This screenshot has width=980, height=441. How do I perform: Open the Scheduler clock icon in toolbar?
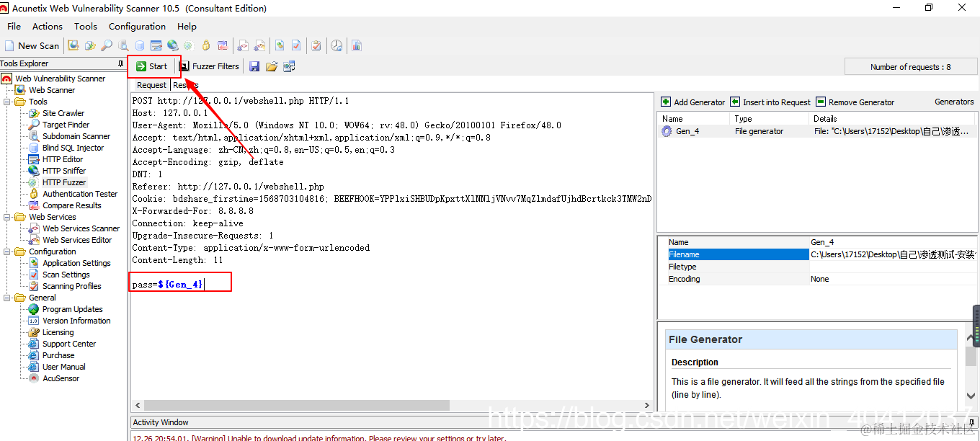[337, 45]
